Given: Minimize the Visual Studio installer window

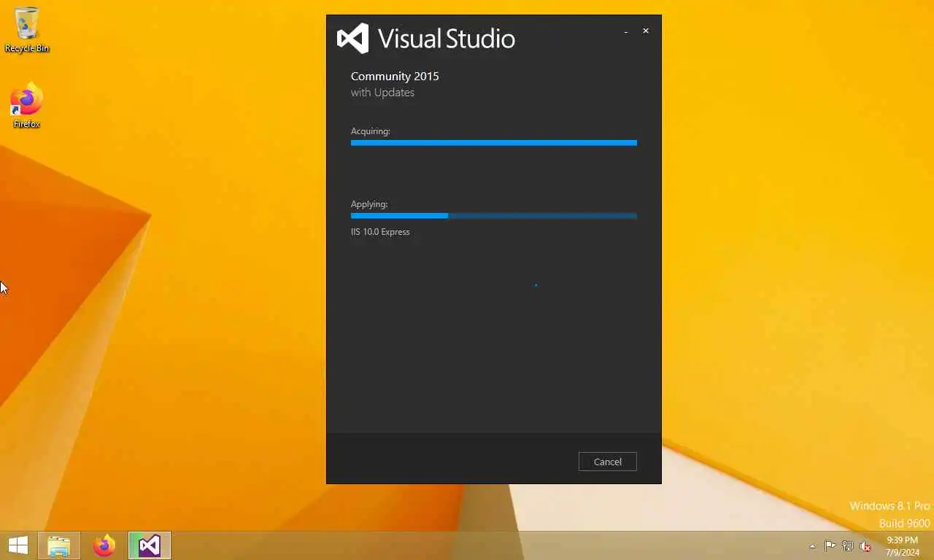Looking at the screenshot, I should tap(626, 31).
